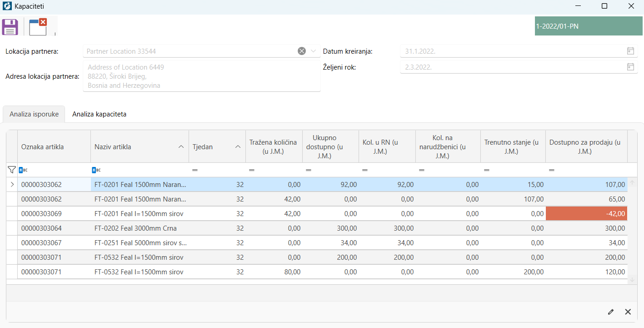Clear the Lokacija partnera field with the X icon

click(302, 51)
